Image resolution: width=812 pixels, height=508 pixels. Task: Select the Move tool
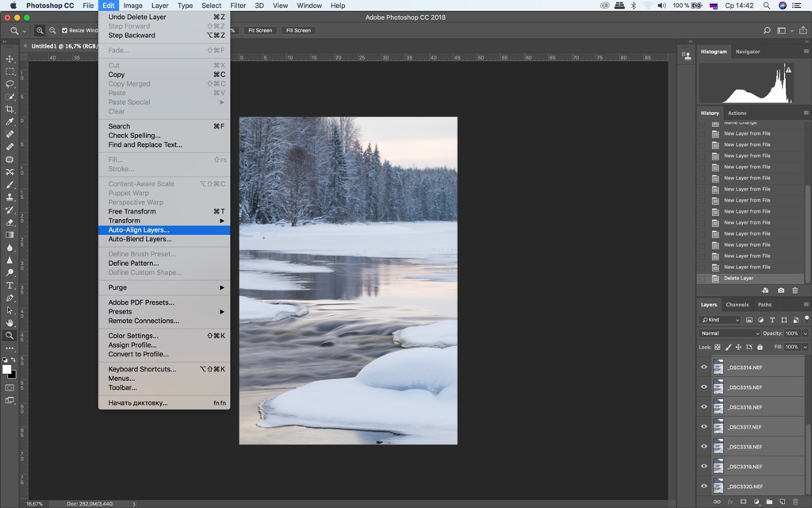[10, 59]
